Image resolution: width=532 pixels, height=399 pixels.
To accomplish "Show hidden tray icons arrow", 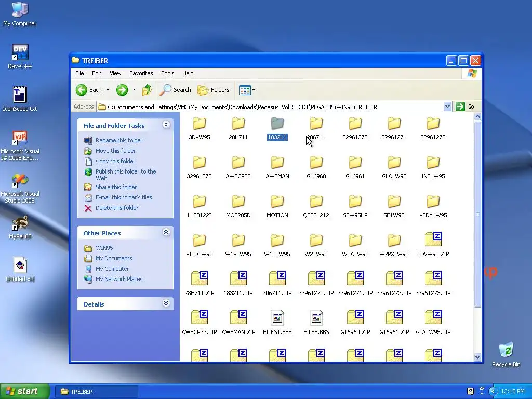I will click(493, 392).
